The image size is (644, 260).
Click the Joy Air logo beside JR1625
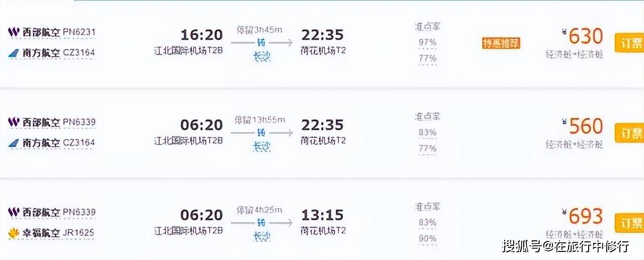(x=14, y=233)
